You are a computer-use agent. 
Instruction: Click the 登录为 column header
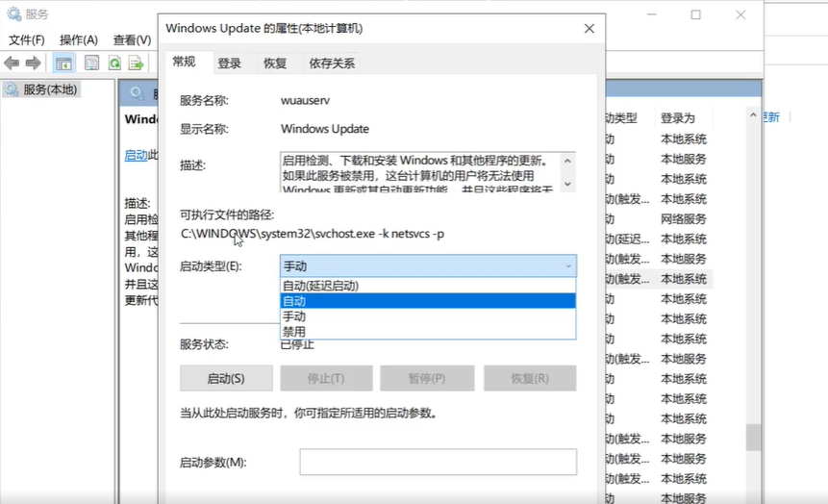point(678,117)
